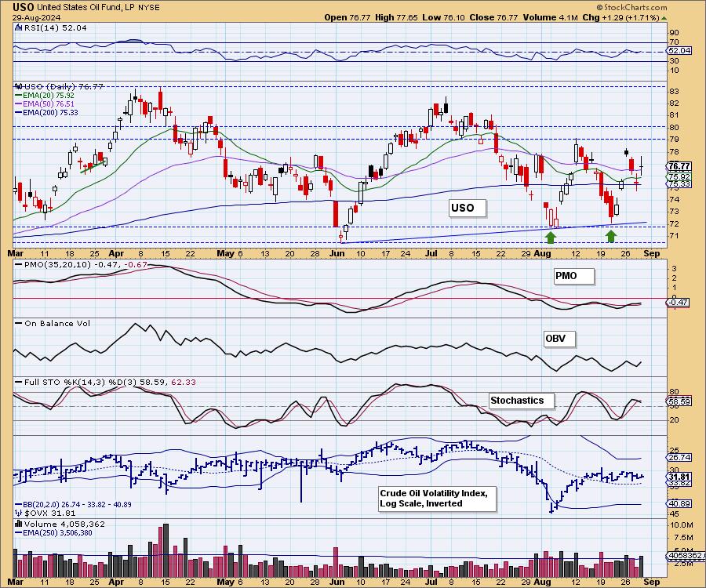Click the PMO(35,20,10) -0.47, -0.67 legend
Screen dimensions: 706x588
[x=81, y=264]
